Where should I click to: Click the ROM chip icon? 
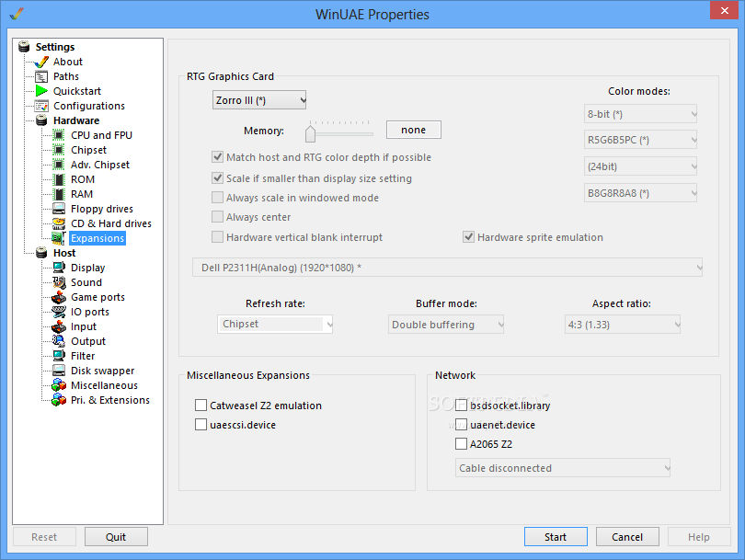click(59, 179)
